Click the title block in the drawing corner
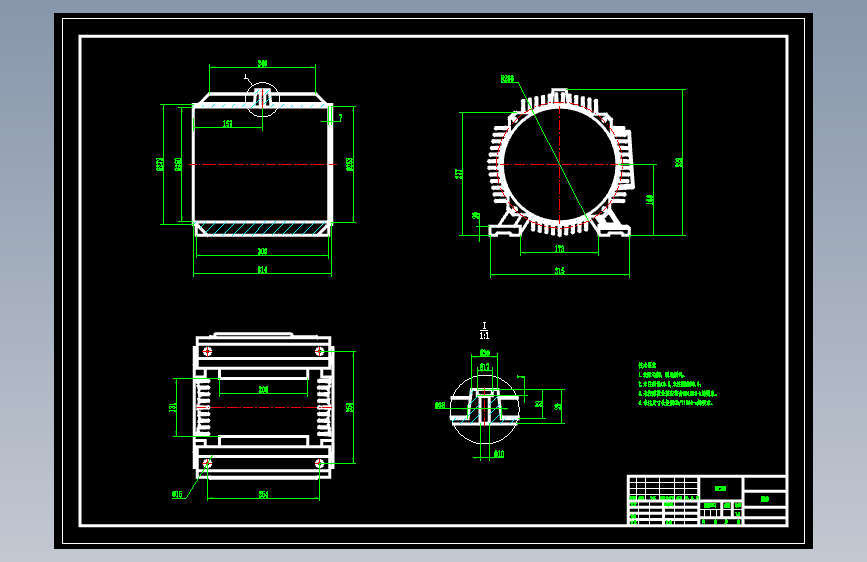 pos(707,500)
